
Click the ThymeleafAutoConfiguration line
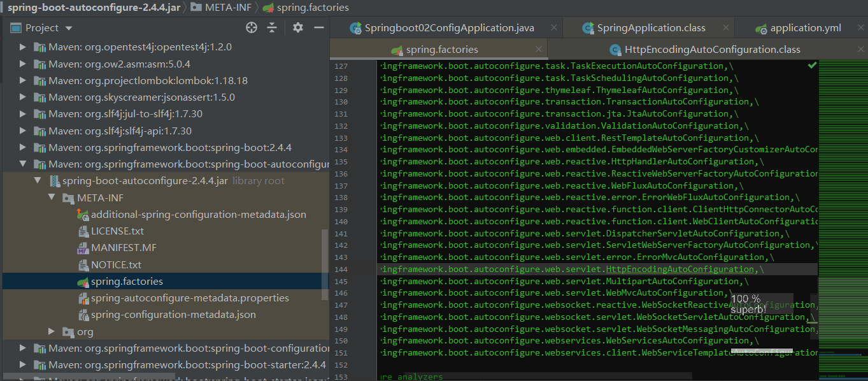(x=559, y=90)
